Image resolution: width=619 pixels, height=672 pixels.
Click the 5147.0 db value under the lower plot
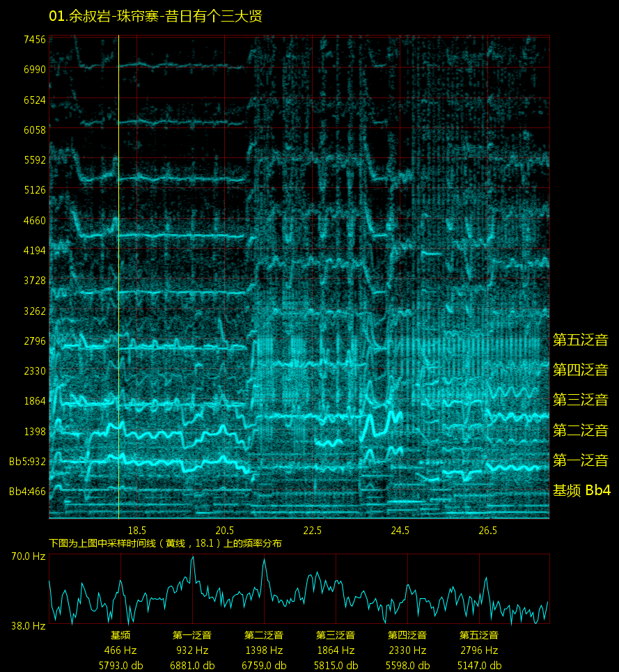479,665
